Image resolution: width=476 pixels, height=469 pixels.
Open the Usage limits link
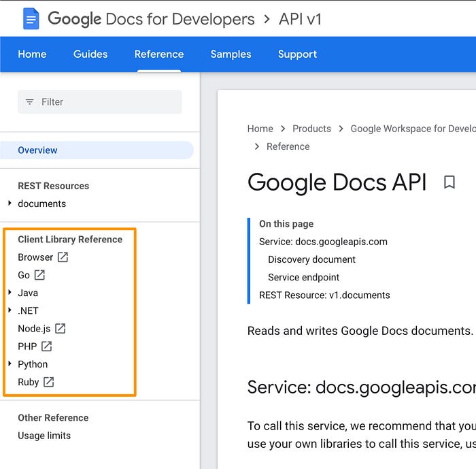click(44, 436)
